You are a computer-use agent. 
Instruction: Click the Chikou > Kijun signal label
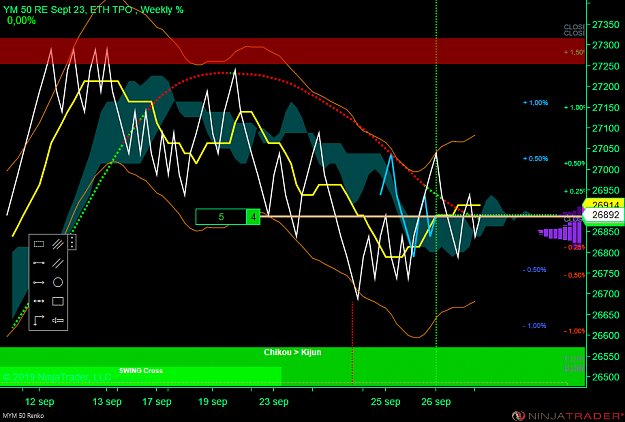[x=293, y=352]
